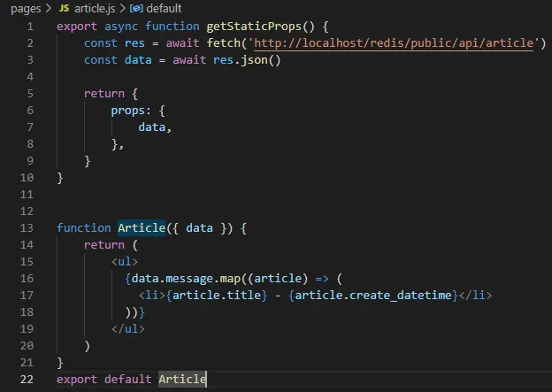Image resolution: width=552 pixels, height=392 pixels.
Task: Click line number 1 in the gutter
Action: (x=30, y=27)
